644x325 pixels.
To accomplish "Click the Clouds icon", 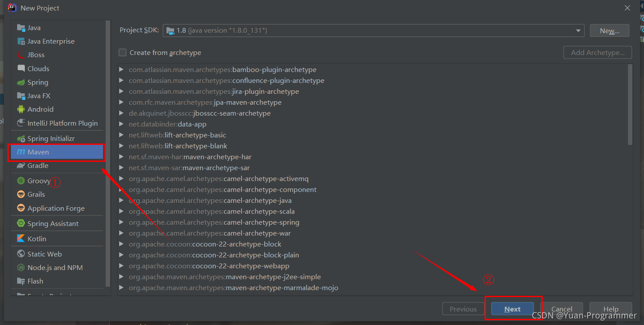I will coord(21,68).
